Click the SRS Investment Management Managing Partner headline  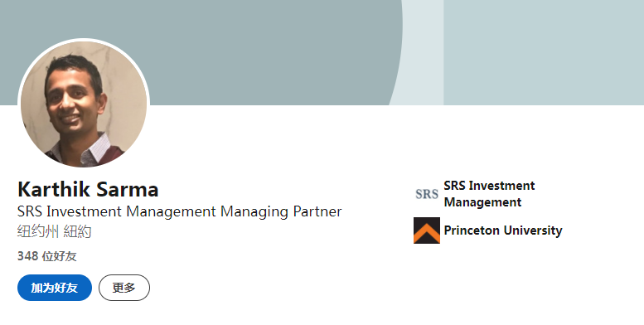point(180,211)
